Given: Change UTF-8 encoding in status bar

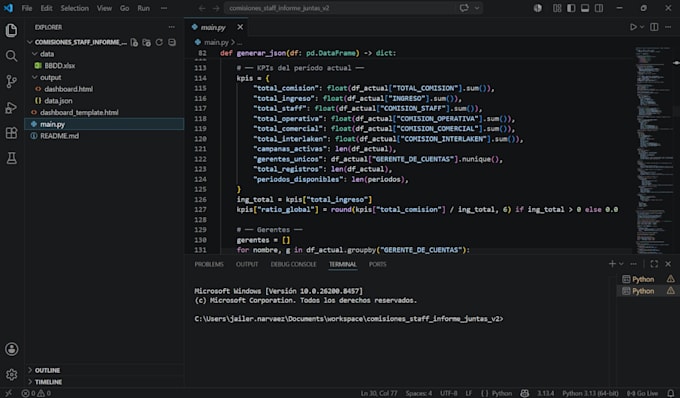Looking at the screenshot, I should pyautogui.click(x=448, y=393).
